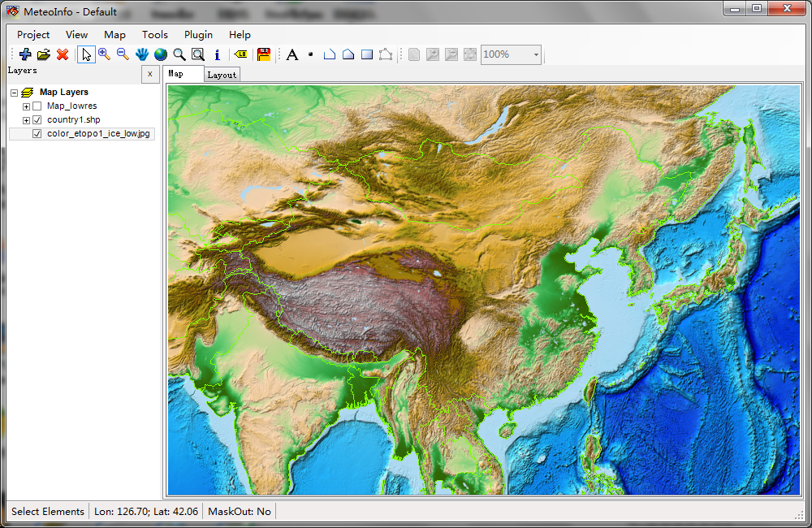This screenshot has height=528, width=812.
Task: Open the Tools menu
Action: (x=155, y=35)
